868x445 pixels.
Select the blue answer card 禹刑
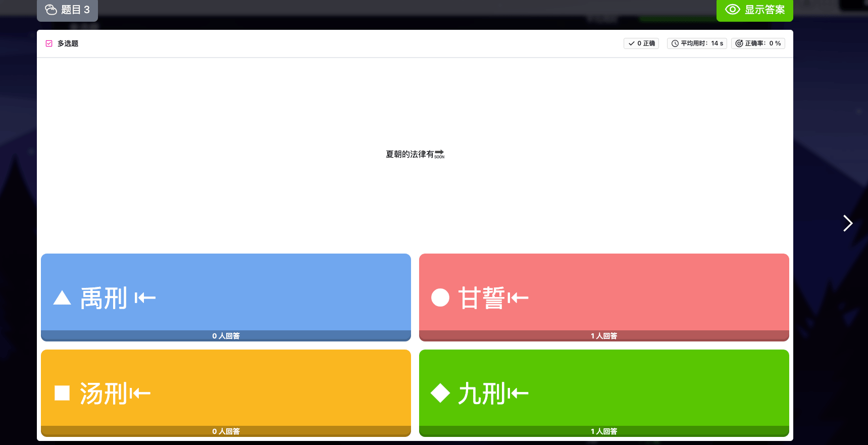(226, 297)
